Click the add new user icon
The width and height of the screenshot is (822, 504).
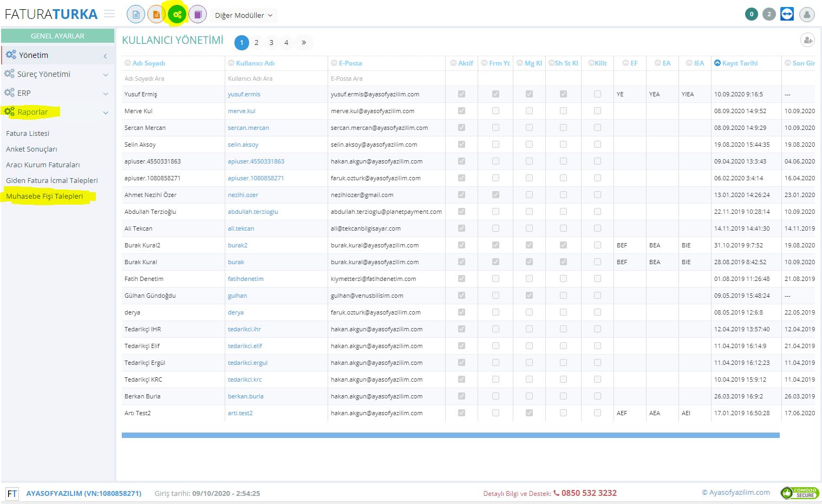[808, 40]
